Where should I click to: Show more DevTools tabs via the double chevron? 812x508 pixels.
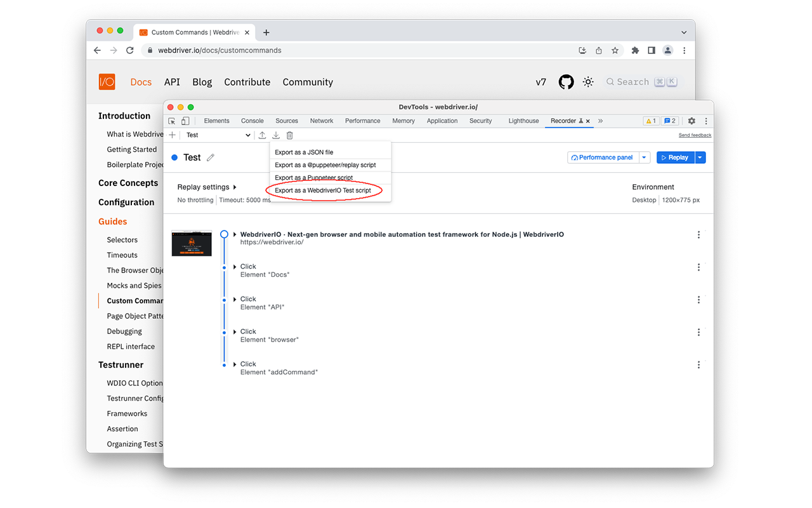[600, 121]
